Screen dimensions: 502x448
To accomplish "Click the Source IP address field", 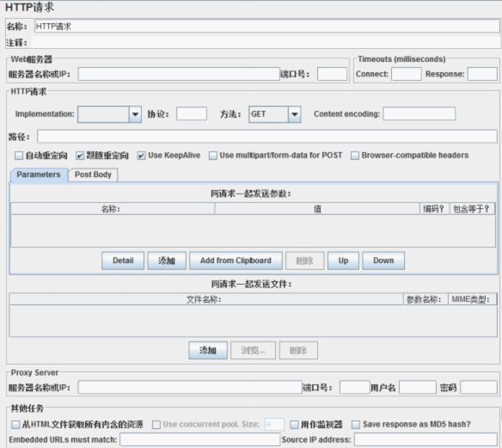I will click(x=425, y=439).
